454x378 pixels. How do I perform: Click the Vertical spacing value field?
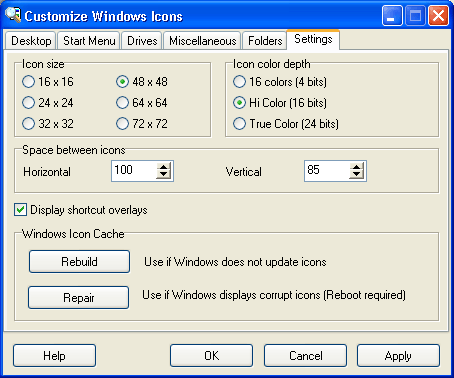click(x=327, y=171)
